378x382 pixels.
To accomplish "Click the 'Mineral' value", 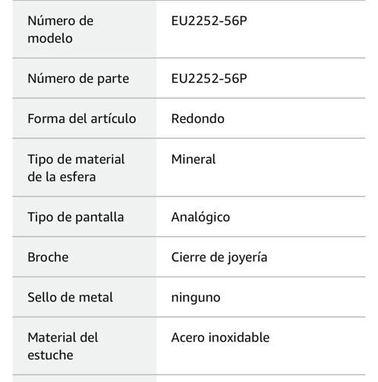I will coord(193,159).
